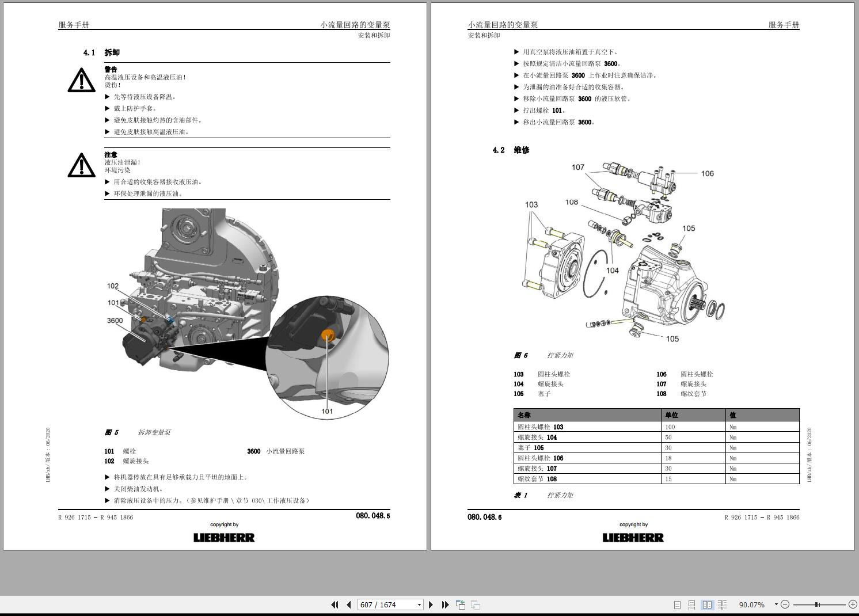
Task: Click the go to next view icon
Action: coord(476,604)
